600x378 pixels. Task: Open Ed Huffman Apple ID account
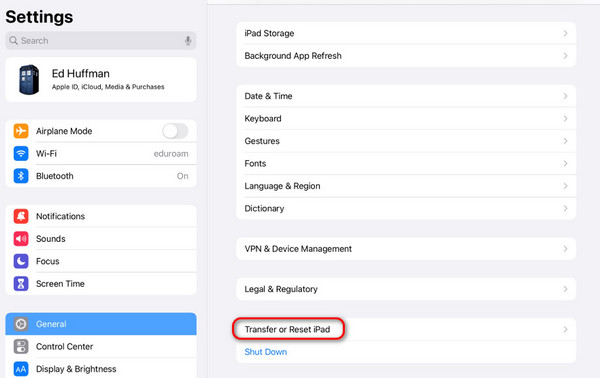pos(101,80)
